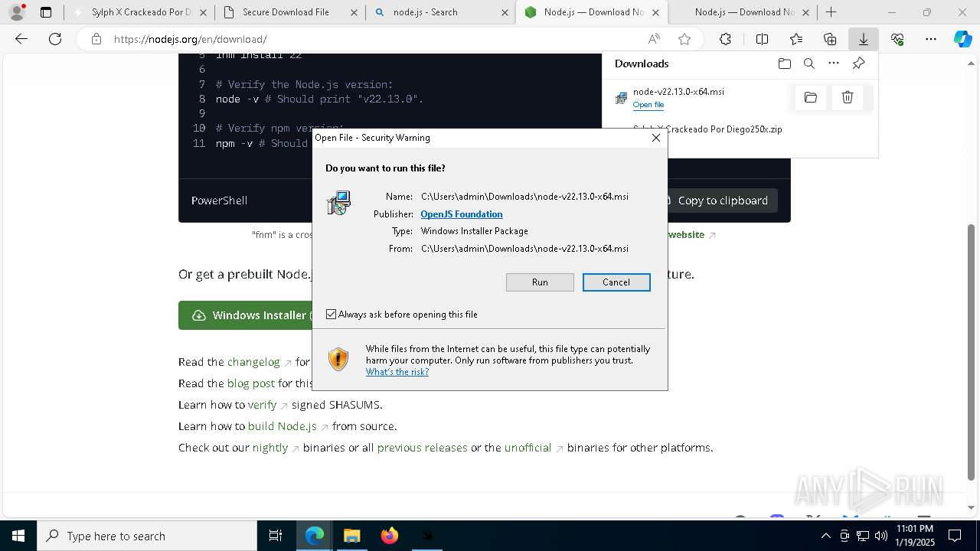Viewport: 980px width, 551px height.
Task: Open more options in Downloads panel
Action: [x=834, y=64]
